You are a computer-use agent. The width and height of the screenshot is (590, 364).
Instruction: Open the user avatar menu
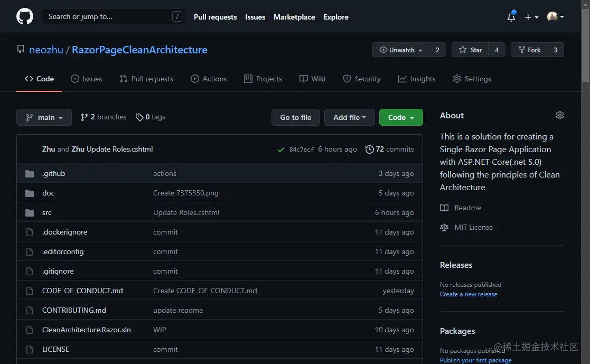point(555,16)
